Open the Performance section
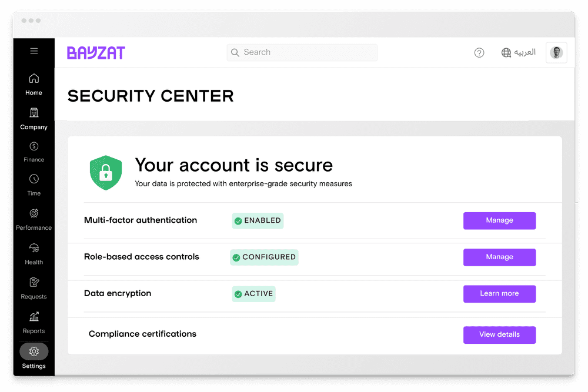 tap(34, 218)
